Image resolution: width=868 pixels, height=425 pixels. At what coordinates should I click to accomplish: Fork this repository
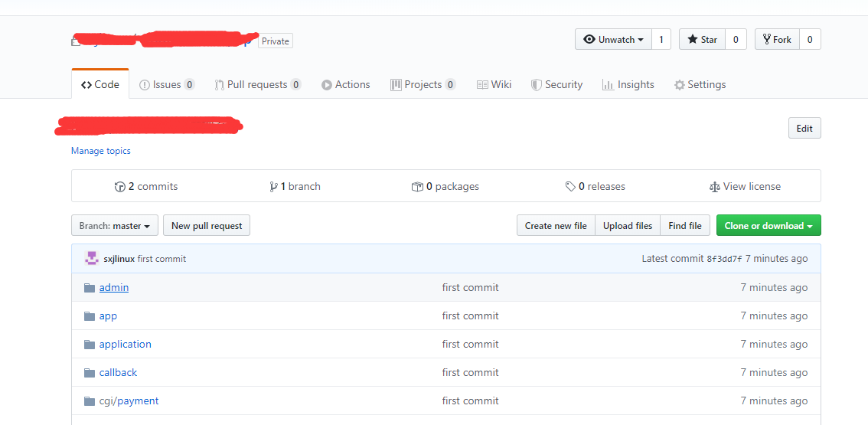click(777, 39)
